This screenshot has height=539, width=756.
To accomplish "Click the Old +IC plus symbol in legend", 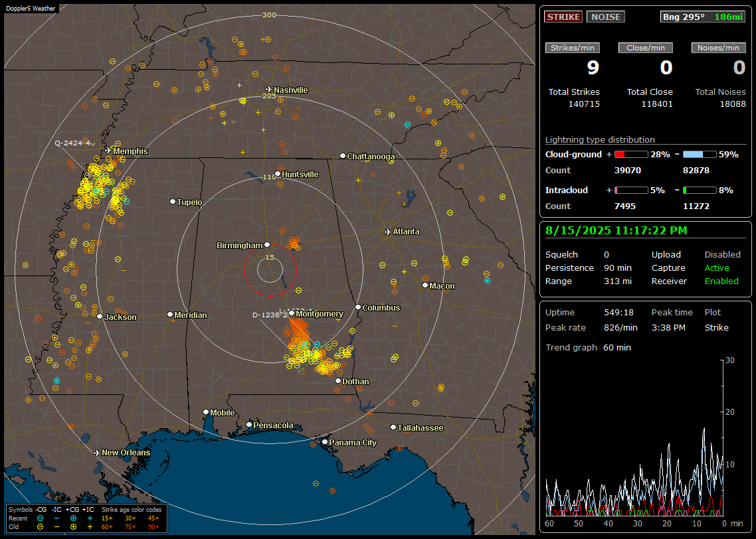I will click(x=90, y=527).
